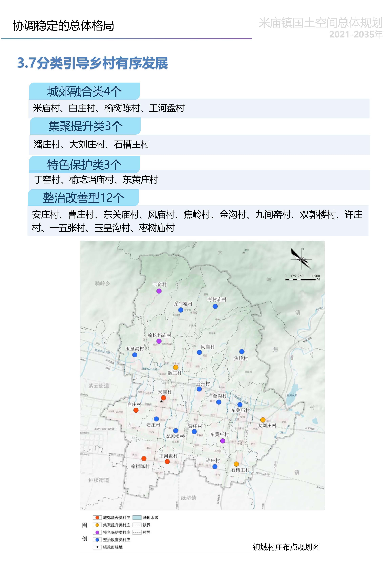Click the red 白庄村 marker on the map
The width and height of the screenshot is (392, 561).
136,410
